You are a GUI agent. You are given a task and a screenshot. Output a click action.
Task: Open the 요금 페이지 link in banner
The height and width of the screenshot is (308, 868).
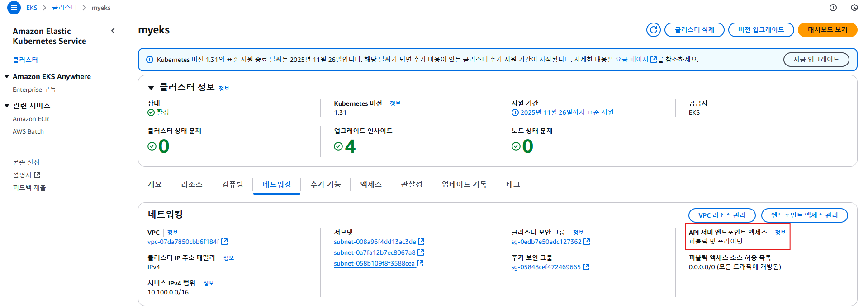pos(632,60)
